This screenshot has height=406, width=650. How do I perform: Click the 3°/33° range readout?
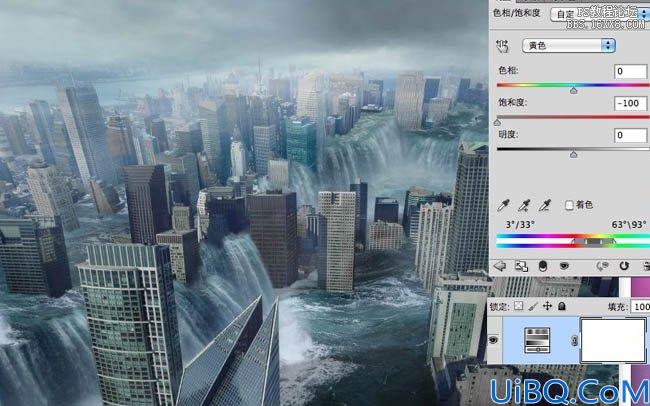coord(520,224)
